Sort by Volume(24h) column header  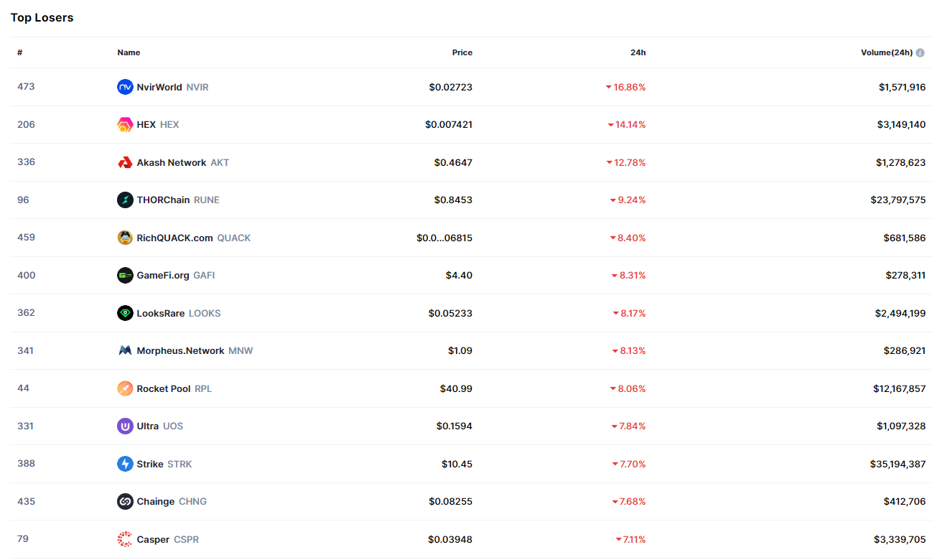click(886, 53)
